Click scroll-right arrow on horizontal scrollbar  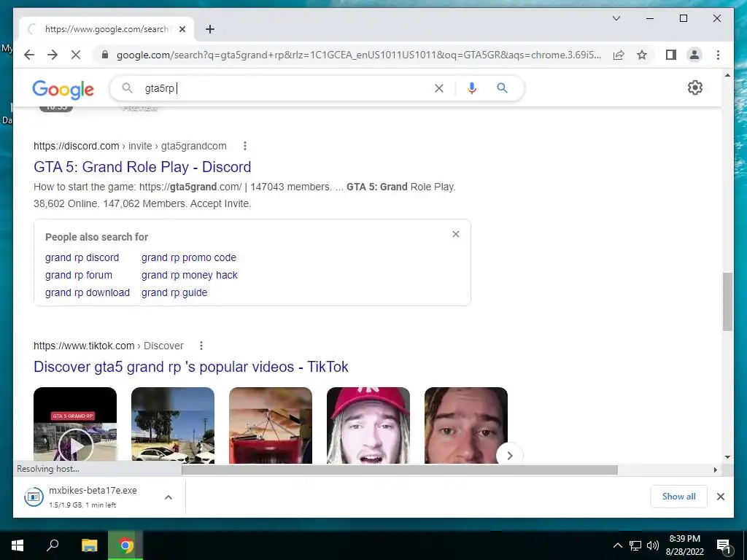(x=715, y=470)
